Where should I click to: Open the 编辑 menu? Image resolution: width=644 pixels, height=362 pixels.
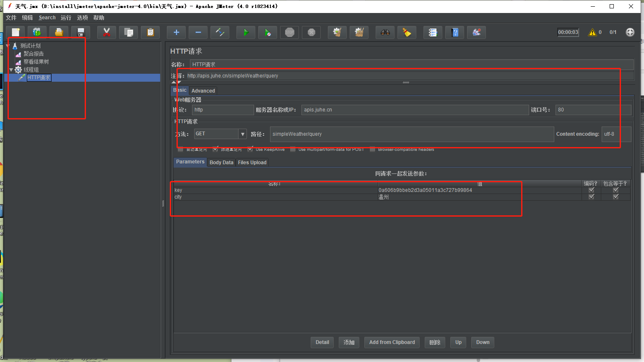[27, 18]
